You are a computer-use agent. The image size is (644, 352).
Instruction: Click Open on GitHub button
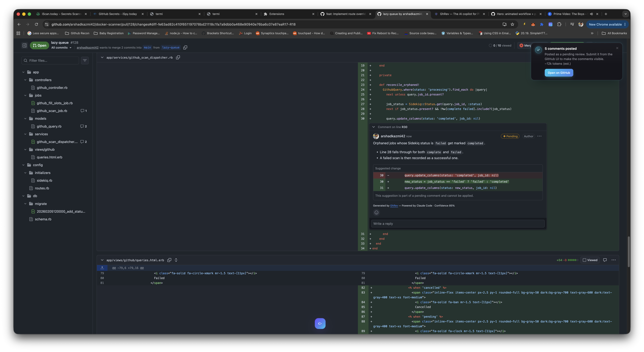(x=559, y=73)
